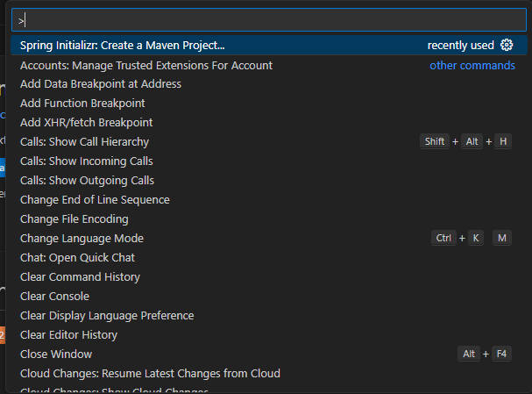Select Add Function Breakpoint command

[269, 104]
